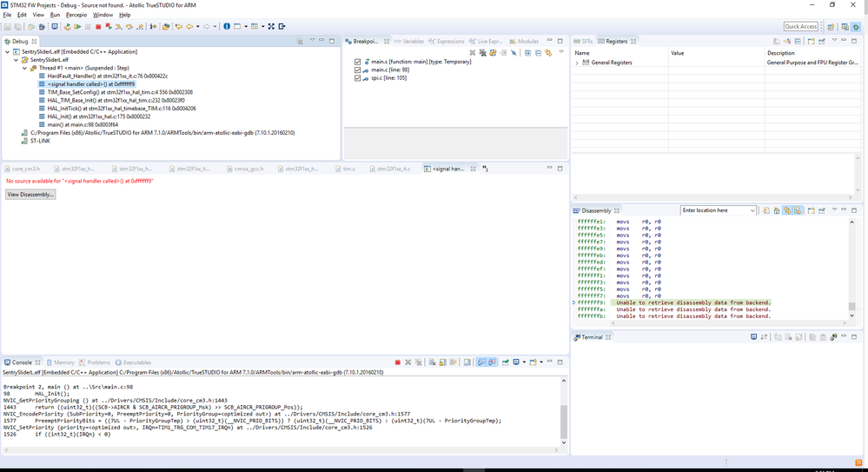This screenshot has height=472, width=868.
Task: Open the Enter location here dropdown
Action: 752,210
